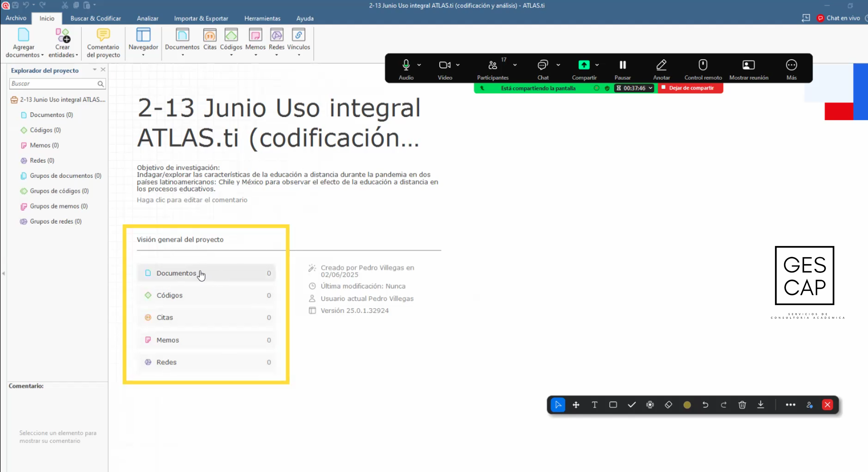Open the Ayuda tab

click(x=305, y=18)
